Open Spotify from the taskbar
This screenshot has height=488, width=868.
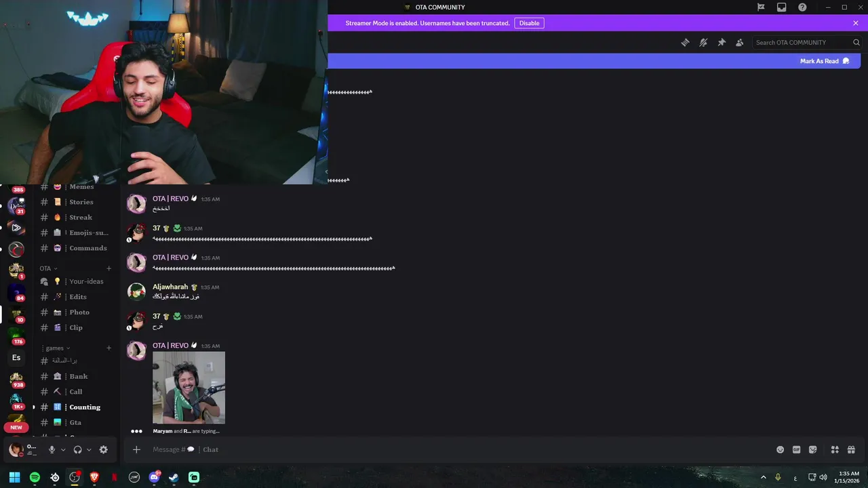pyautogui.click(x=35, y=477)
